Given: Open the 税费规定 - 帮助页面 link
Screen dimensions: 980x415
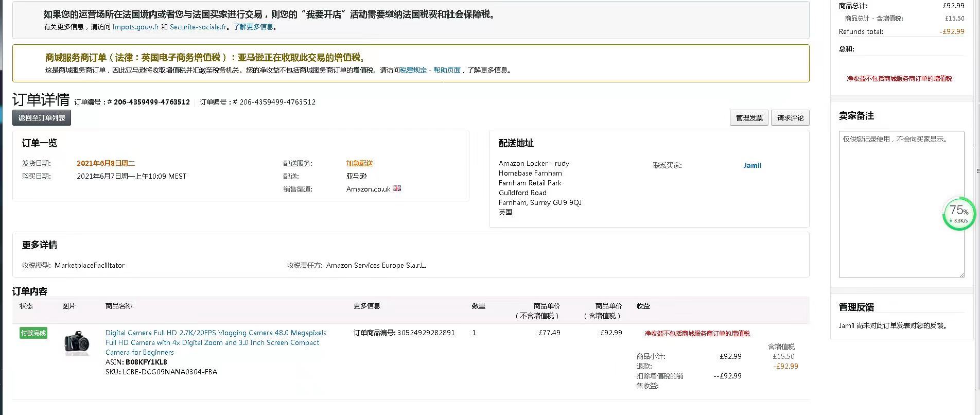Looking at the screenshot, I should (430, 70).
